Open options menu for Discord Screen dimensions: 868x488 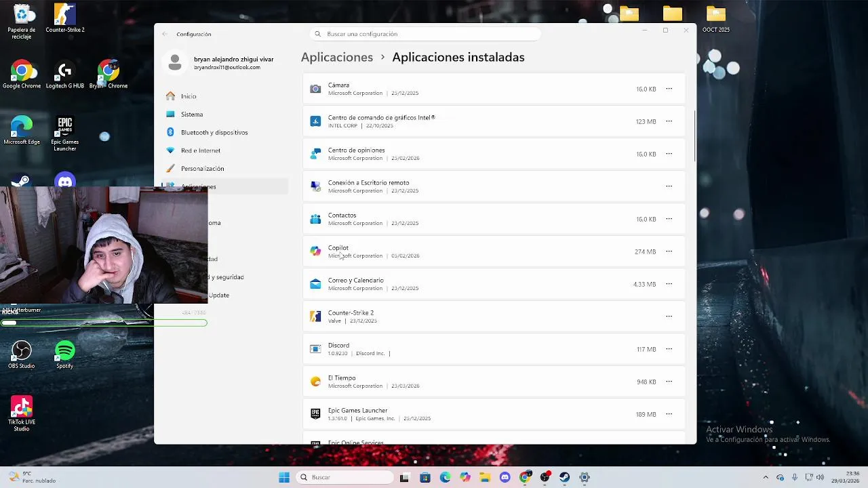point(669,349)
